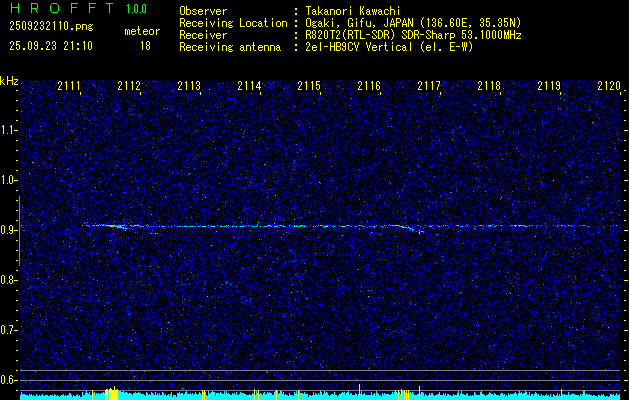Click the 2113 time marker
Image resolution: width=629 pixels, height=400 pixels.
pos(189,85)
